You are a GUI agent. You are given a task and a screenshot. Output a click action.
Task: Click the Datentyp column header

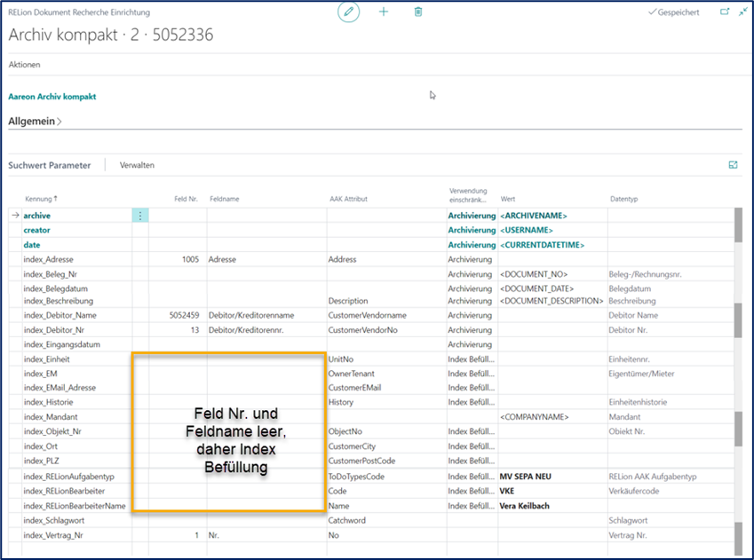click(x=624, y=199)
